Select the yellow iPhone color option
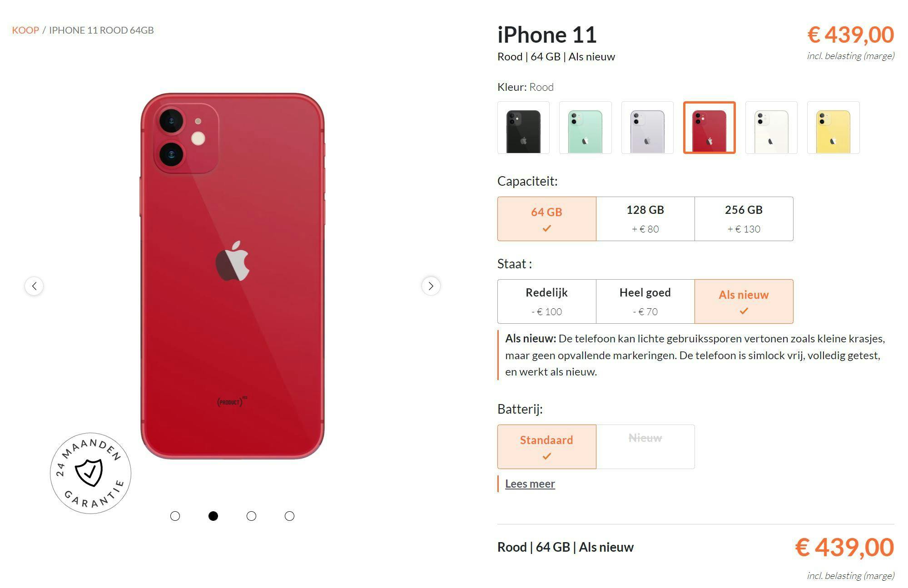The image size is (908, 588). coord(833,128)
